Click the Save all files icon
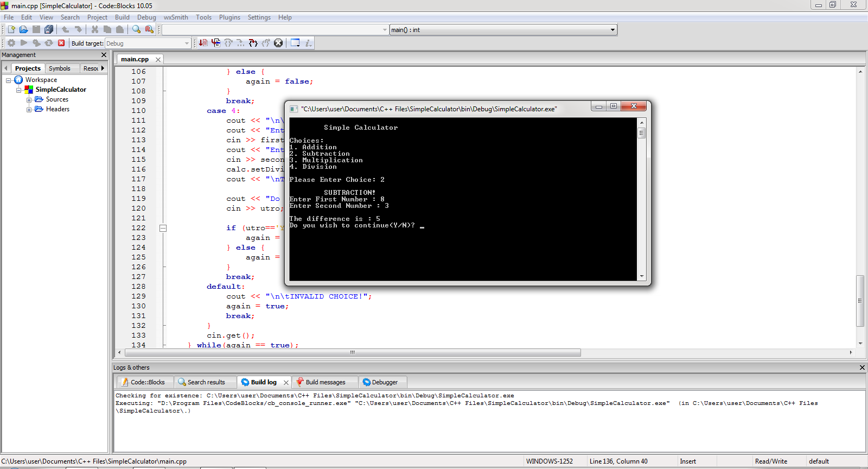 pyautogui.click(x=49, y=29)
